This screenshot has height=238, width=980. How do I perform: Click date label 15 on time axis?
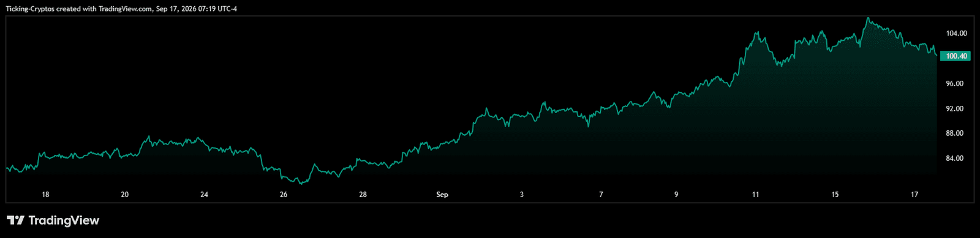click(x=835, y=195)
